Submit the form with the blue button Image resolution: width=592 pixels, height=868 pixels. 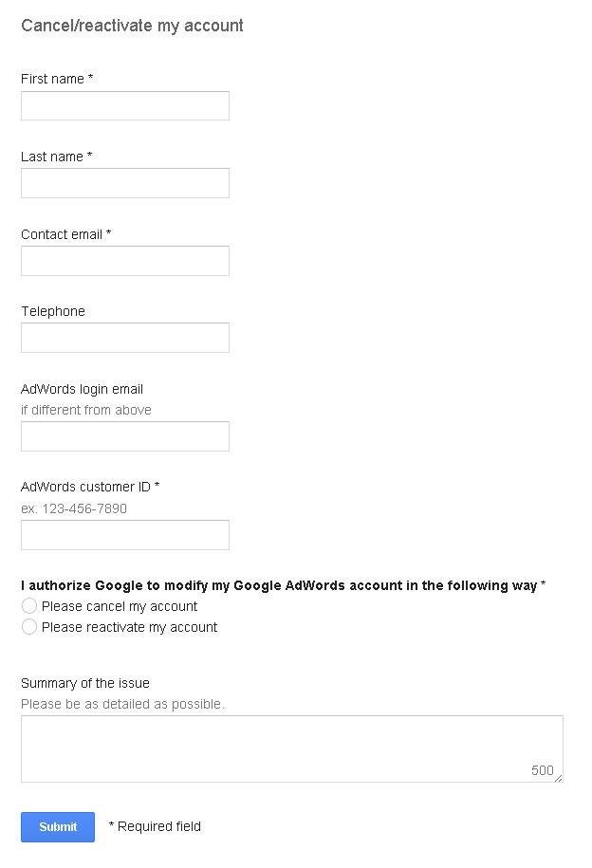(58, 826)
